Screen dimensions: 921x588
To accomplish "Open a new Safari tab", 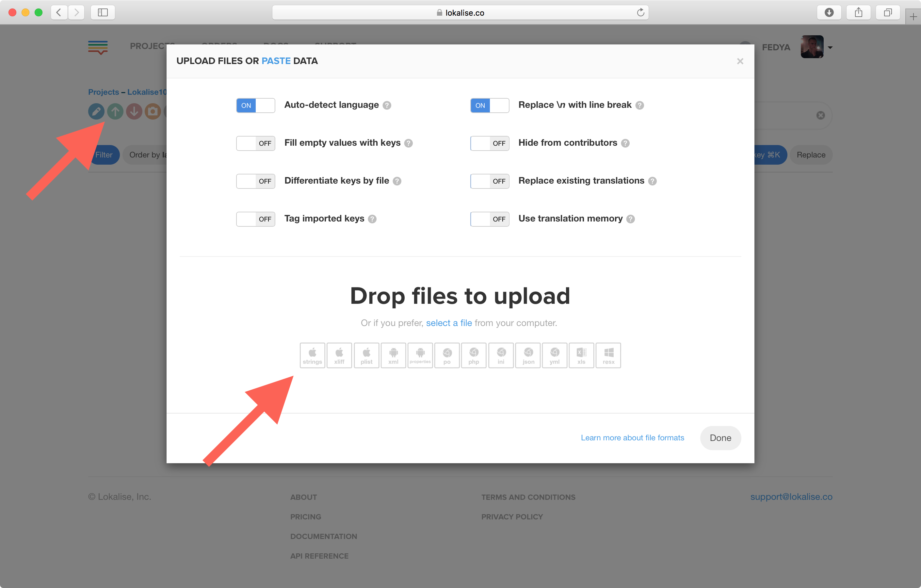I will 913,17.
